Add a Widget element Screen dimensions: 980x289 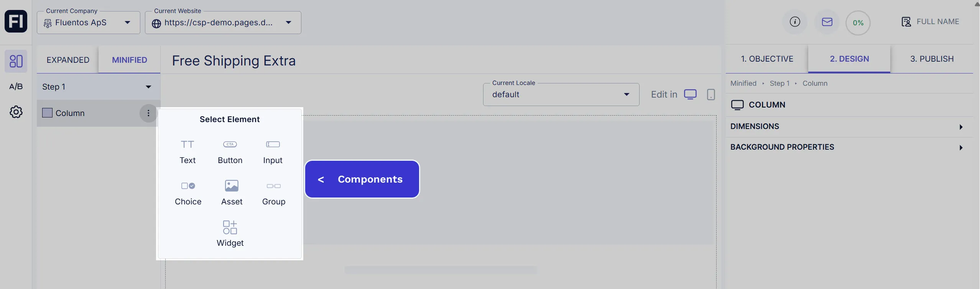tap(230, 233)
